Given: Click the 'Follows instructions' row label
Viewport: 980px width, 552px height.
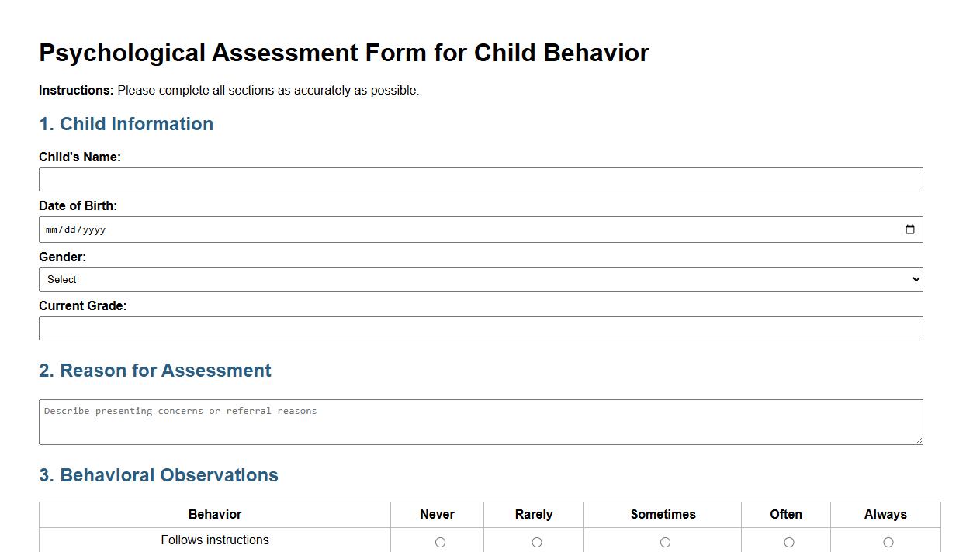Looking at the screenshot, I should (x=214, y=540).
